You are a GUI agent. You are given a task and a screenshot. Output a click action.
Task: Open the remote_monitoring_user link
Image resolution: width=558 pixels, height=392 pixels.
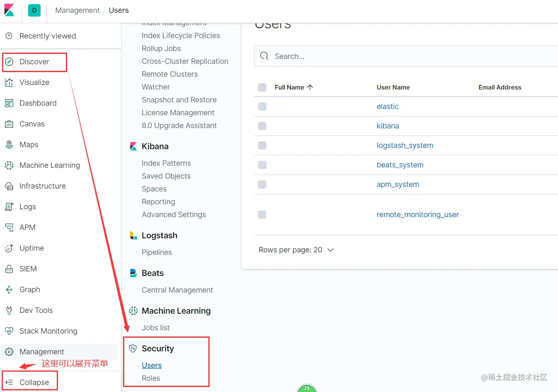tap(418, 215)
